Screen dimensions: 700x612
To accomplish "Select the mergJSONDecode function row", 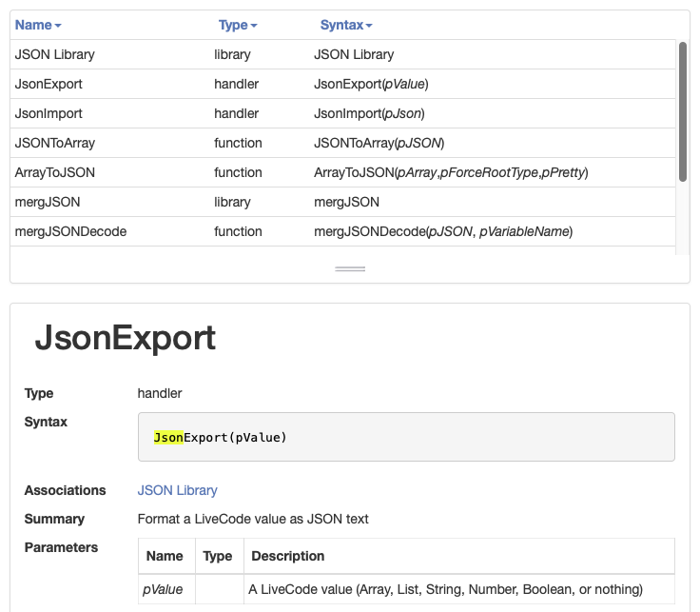I will pos(71,231).
